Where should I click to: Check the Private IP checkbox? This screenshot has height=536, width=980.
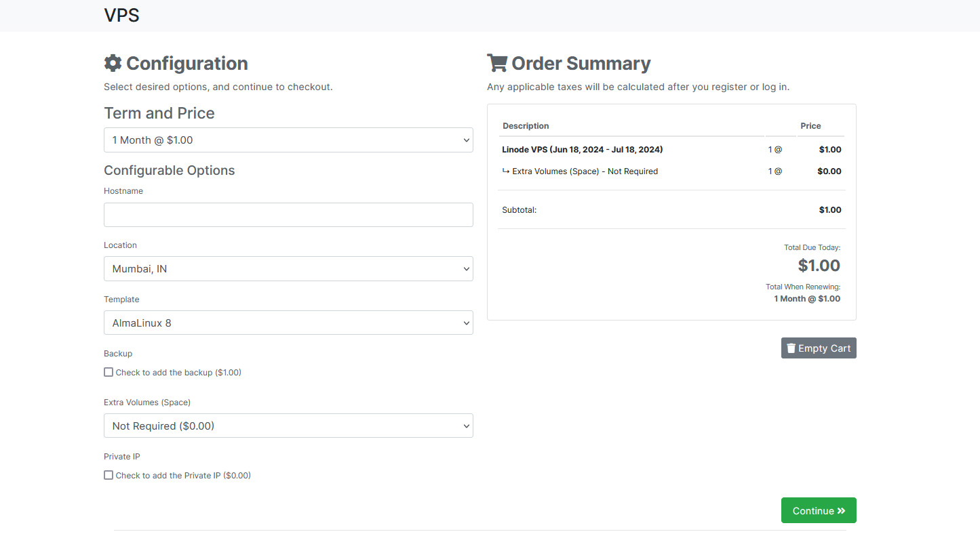(x=109, y=475)
